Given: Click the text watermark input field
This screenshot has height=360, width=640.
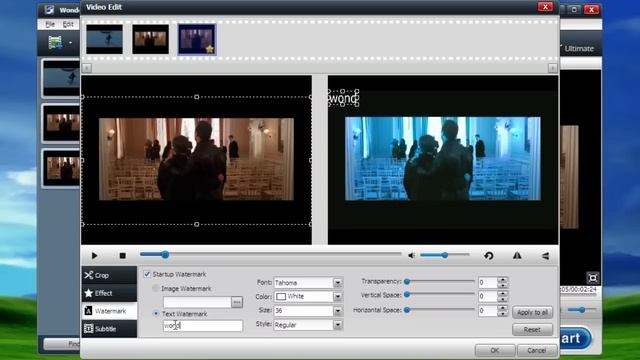Looking at the screenshot, I should (203, 326).
